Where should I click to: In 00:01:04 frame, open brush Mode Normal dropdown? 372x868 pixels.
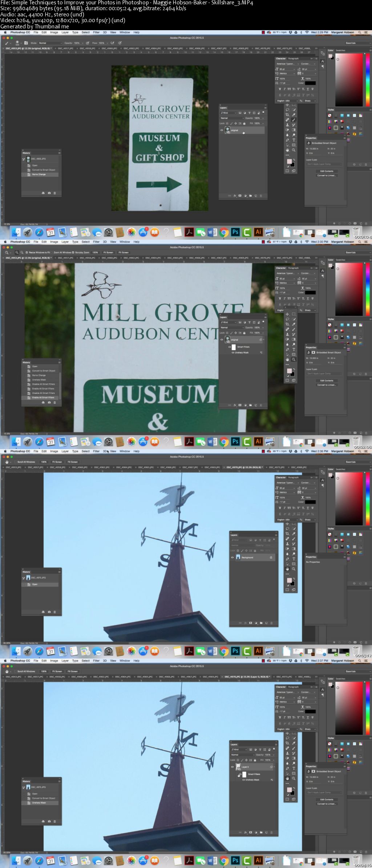[x=50, y=43]
